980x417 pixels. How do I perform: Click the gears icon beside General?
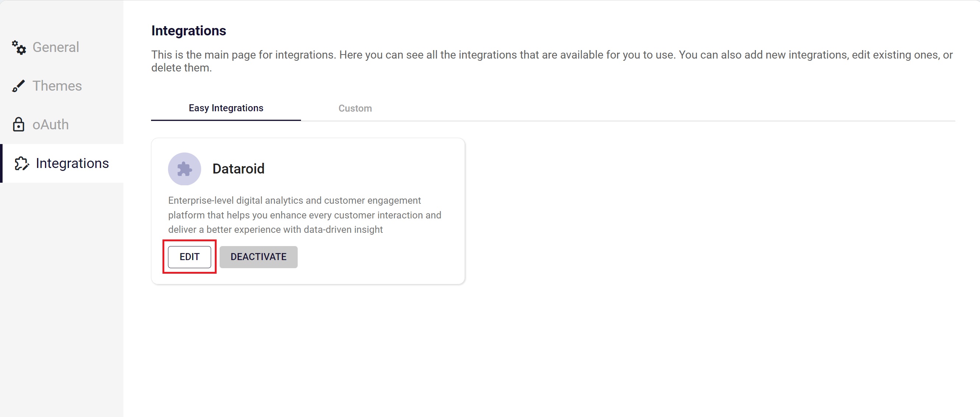(x=19, y=48)
